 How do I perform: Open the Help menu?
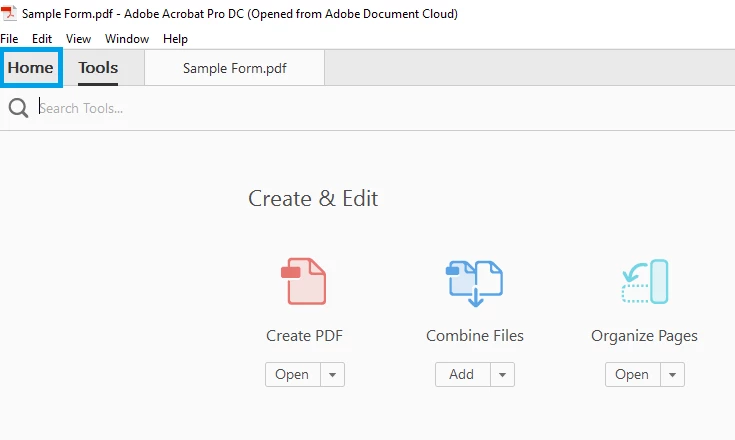(175, 39)
